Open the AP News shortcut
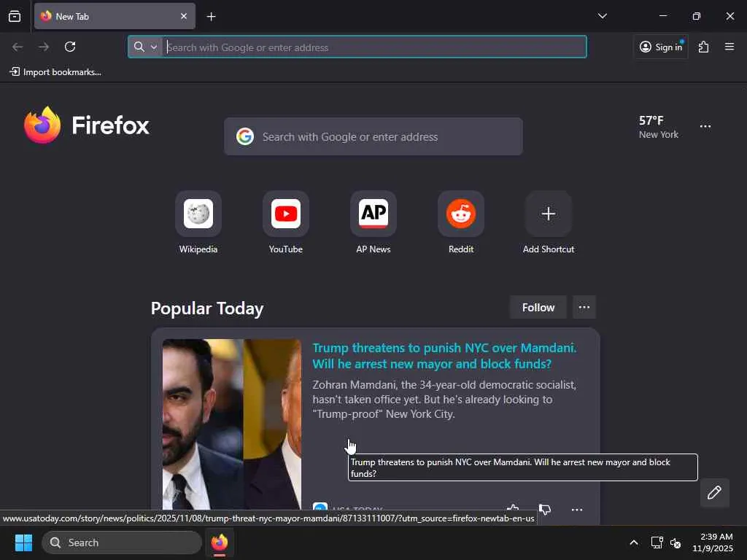This screenshot has height=560, width=747. [373, 222]
